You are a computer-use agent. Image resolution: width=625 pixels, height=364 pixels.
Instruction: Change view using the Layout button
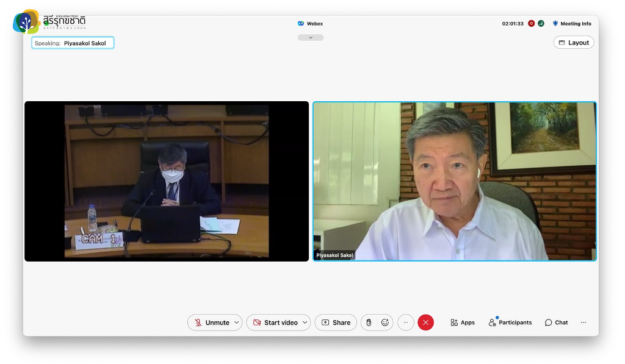[x=574, y=43]
